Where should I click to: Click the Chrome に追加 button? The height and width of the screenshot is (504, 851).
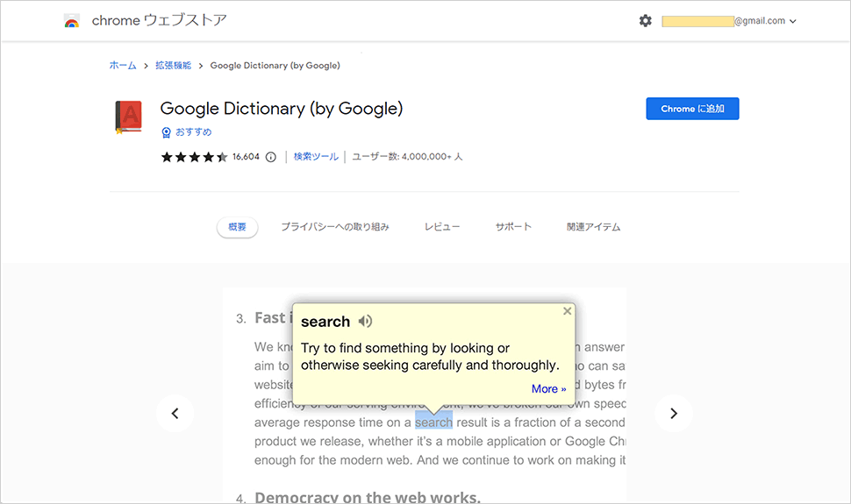[692, 109]
